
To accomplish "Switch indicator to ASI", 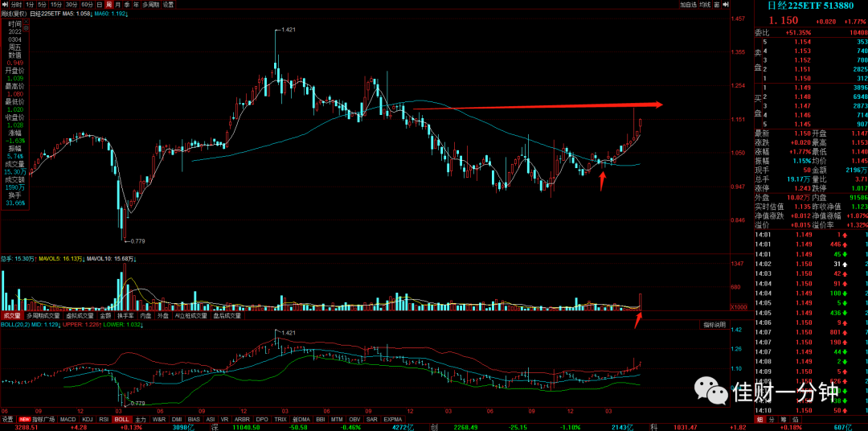I will click(x=211, y=420).
